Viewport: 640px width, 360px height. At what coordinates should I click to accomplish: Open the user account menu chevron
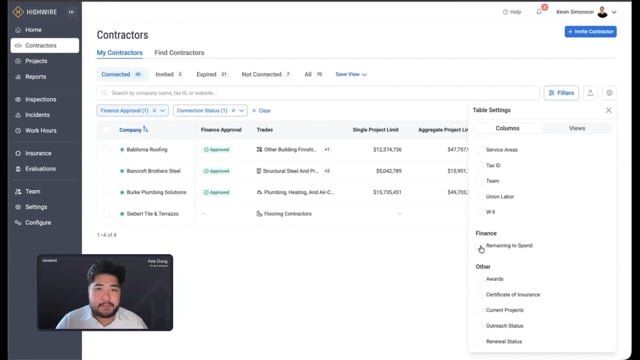click(x=614, y=12)
